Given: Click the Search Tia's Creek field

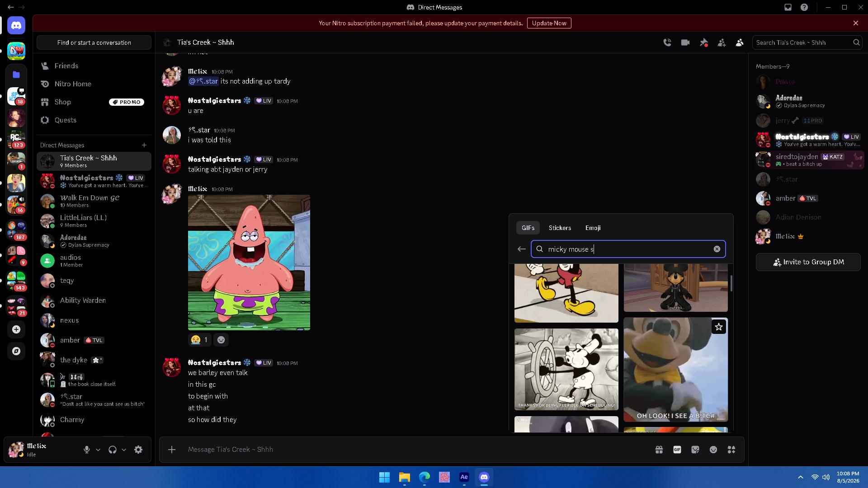Looking at the screenshot, I should (x=807, y=42).
